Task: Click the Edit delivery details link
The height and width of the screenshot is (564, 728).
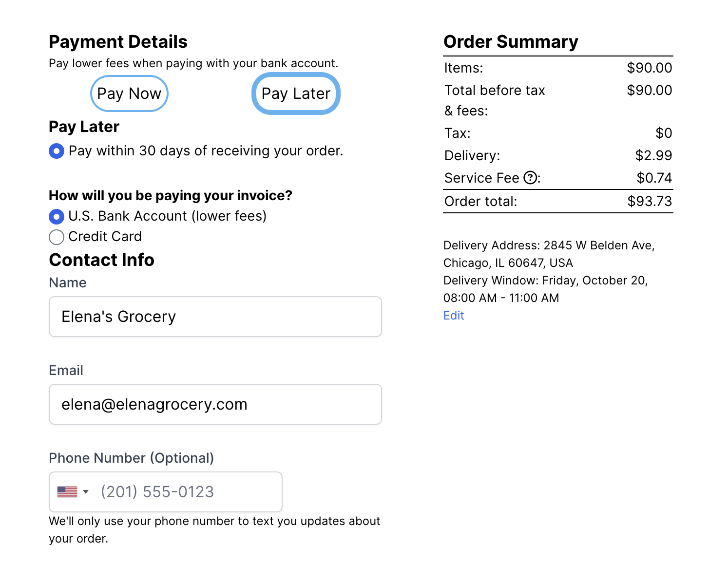Action: [x=454, y=316]
